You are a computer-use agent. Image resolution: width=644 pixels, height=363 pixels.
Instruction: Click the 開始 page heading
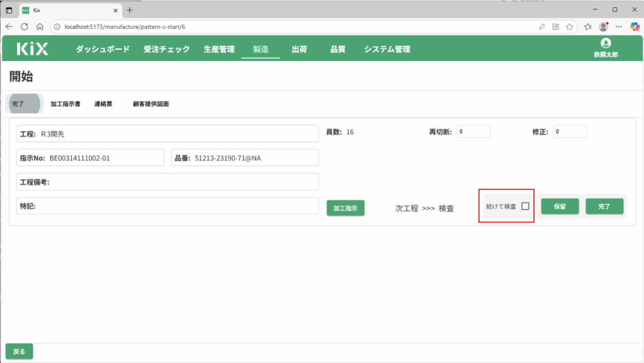[x=21, y=76]
